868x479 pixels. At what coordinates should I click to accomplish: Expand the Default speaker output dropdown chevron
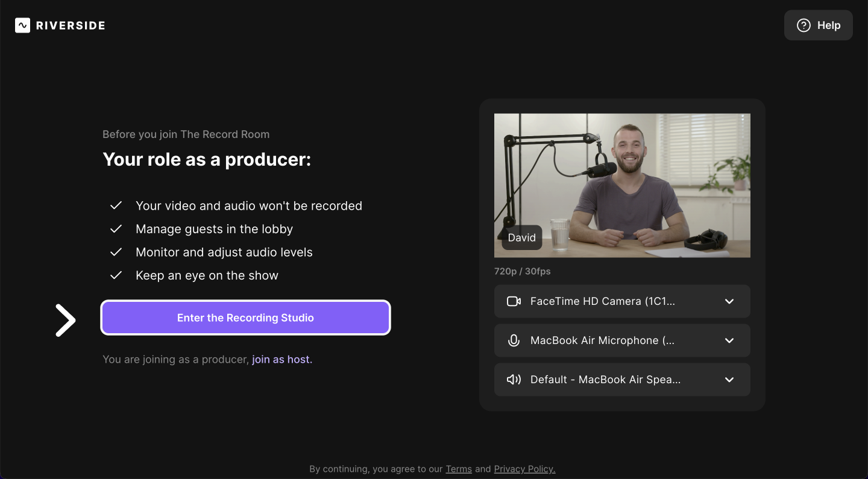point(729,380)
